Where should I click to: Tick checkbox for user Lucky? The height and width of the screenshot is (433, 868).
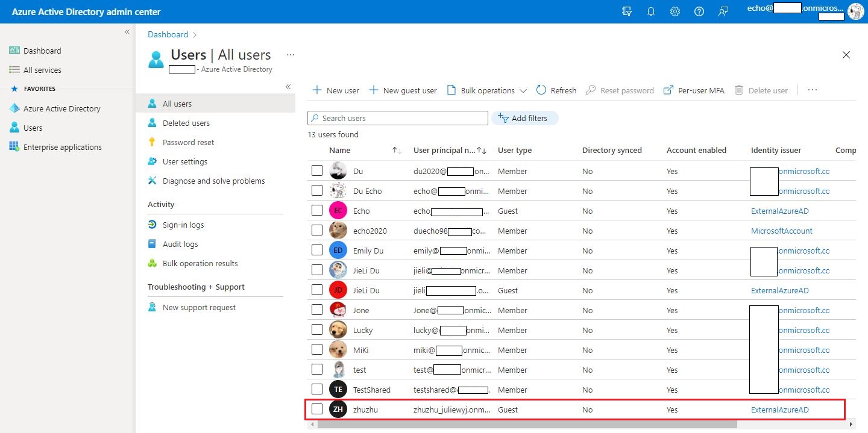pos(317,330)
